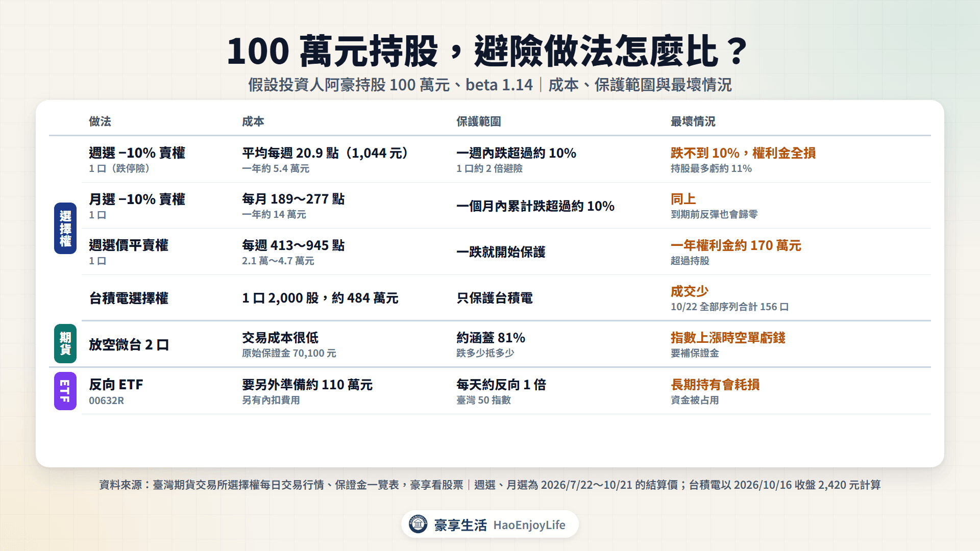980x551 pixels.
Task: Click the 豪享生活 HaoEnjoyLife brand name
Action: (500, 525)
